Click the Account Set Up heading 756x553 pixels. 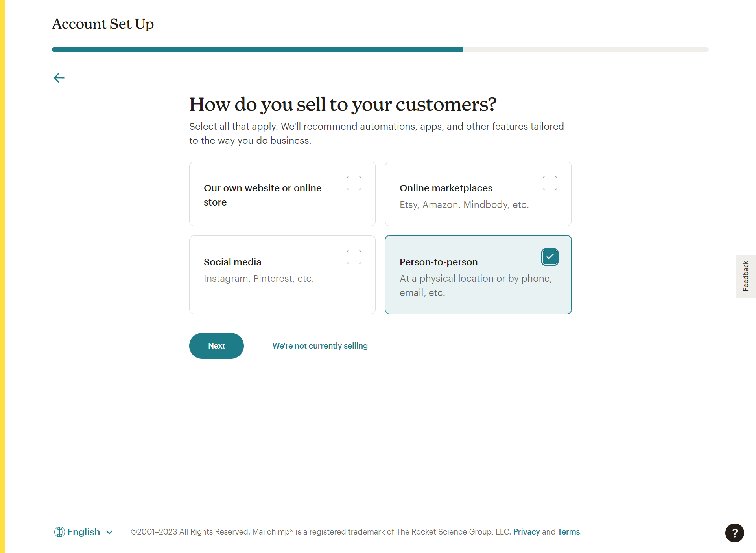click(x=103, y=24)
